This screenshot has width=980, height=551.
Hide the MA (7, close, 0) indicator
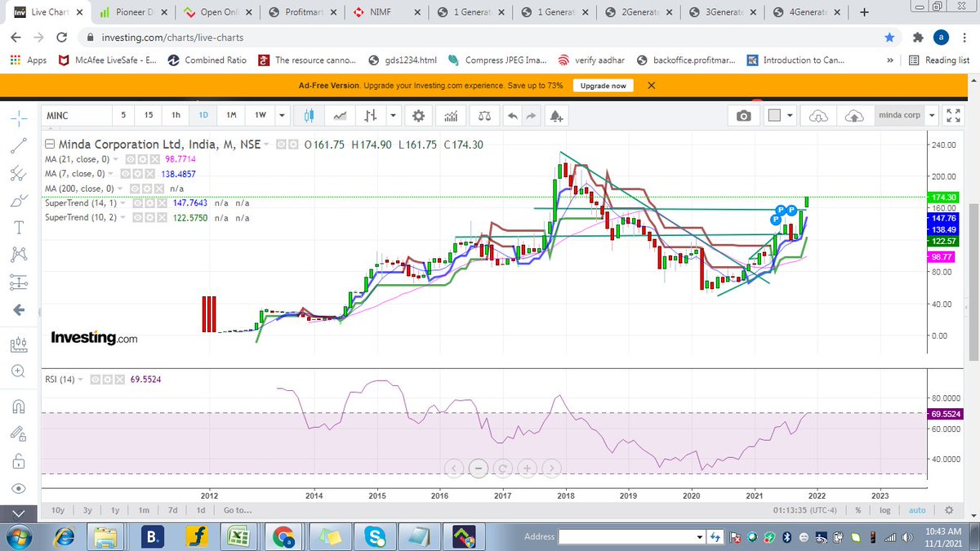[125, 174]
